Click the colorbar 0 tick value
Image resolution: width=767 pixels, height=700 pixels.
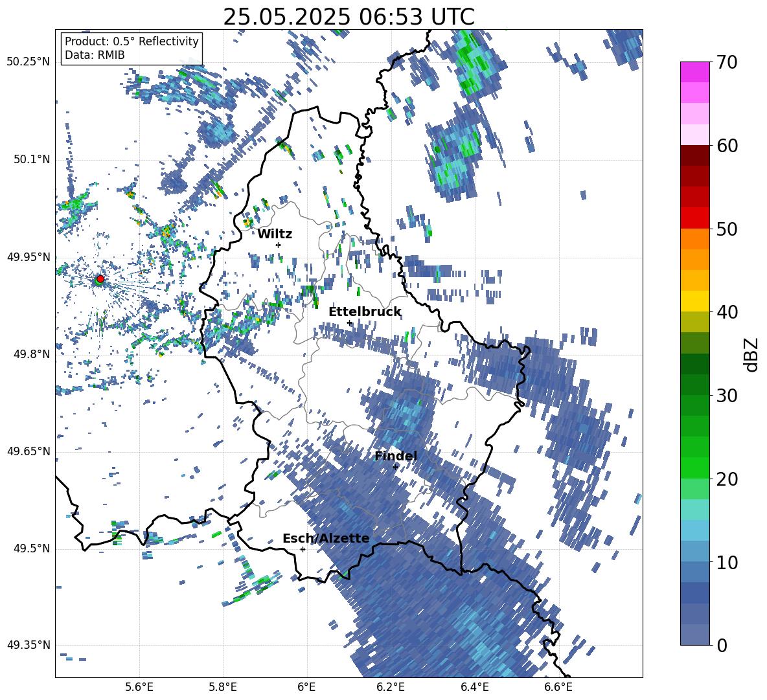click(x=722, y=645)
